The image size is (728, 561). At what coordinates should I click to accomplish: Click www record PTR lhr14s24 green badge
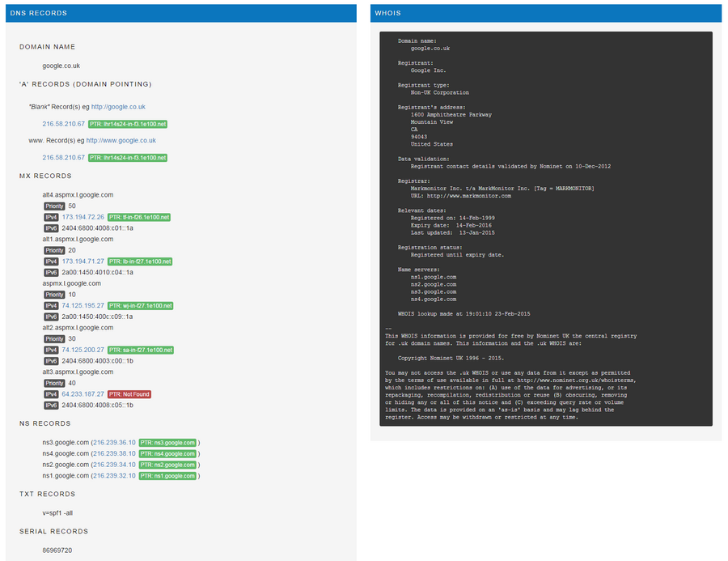click(128, 158)
